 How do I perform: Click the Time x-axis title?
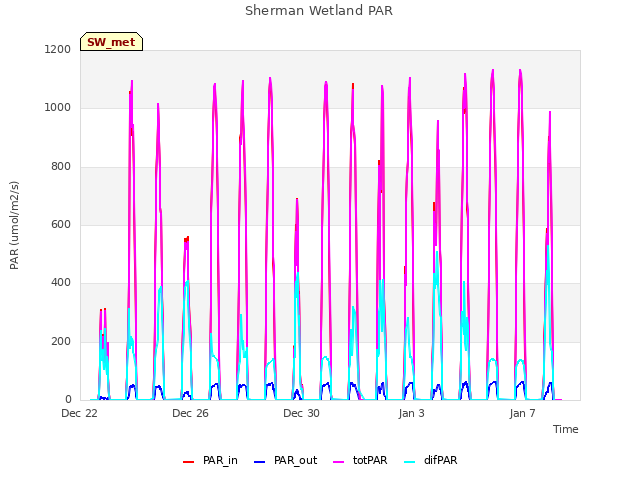pos(566,429)
